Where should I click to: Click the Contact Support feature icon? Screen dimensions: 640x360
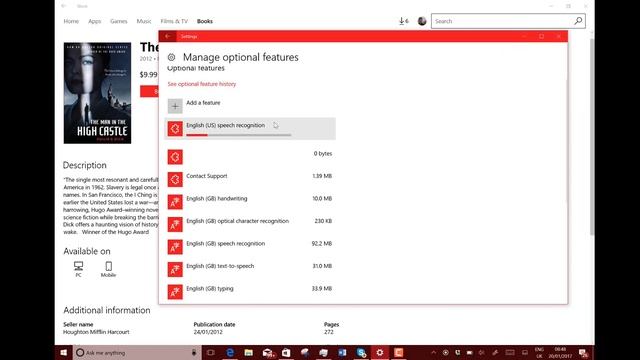click(x=175, y=179)
